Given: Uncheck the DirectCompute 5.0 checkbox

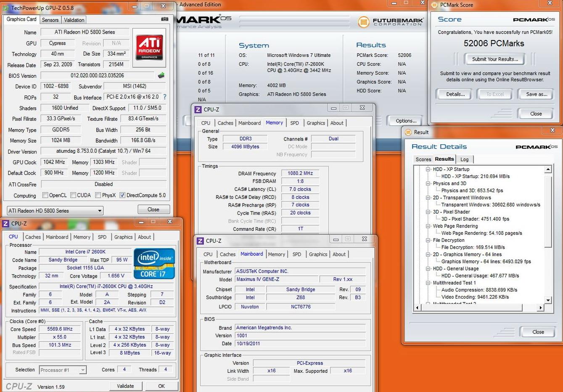Looking at the screenshot, I should 122,195.
